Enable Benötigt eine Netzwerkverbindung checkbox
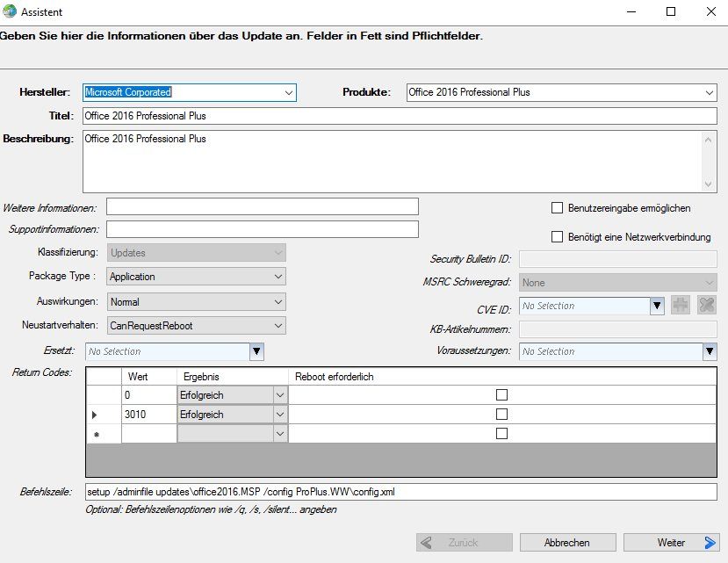The image size is (728, 563). coord(557,236)
